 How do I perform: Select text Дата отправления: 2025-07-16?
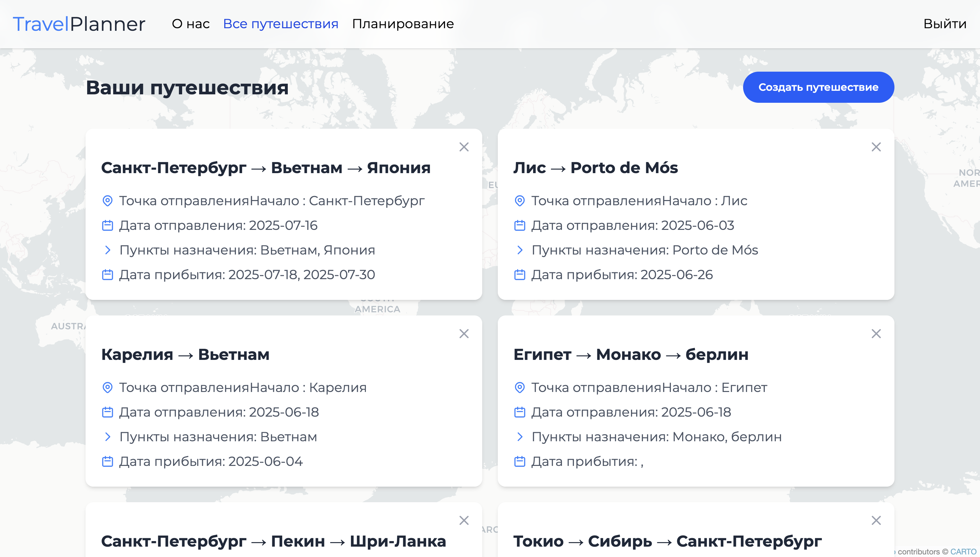tap(218, 225)
